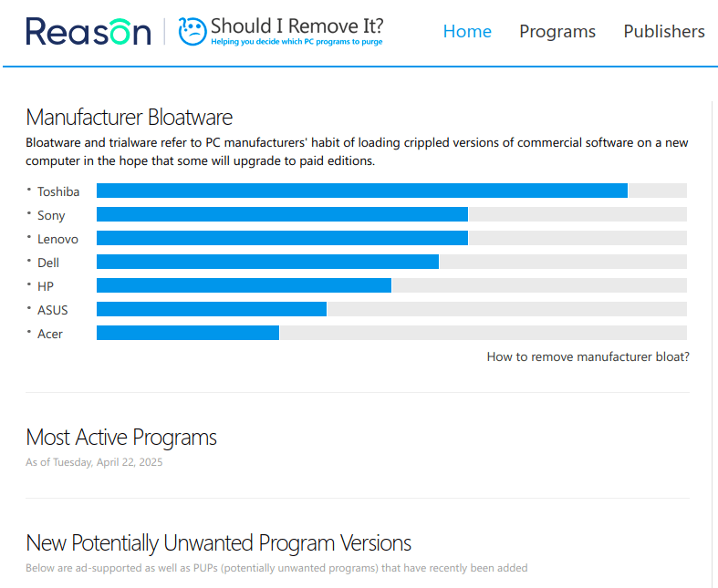Click the Most Active Programs heading
Screen dimensions: 718x588
(x=121, y=438)
